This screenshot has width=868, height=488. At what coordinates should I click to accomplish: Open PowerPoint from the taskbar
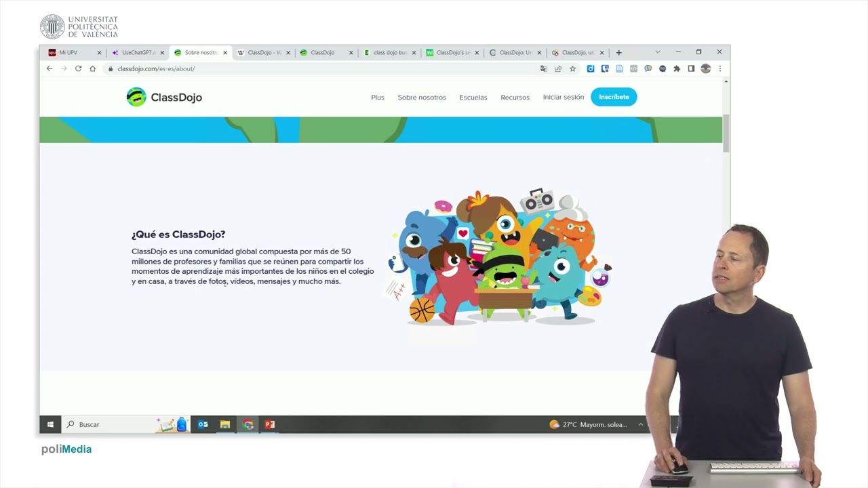270,424
